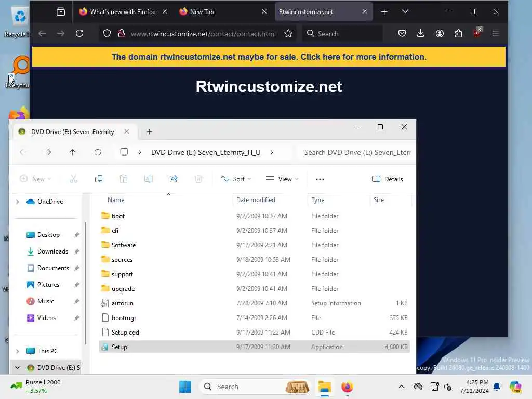Open chevron after Seven_Eternity_H_U in address bar
Screen dimensions: 532x399
click(272, 152)
